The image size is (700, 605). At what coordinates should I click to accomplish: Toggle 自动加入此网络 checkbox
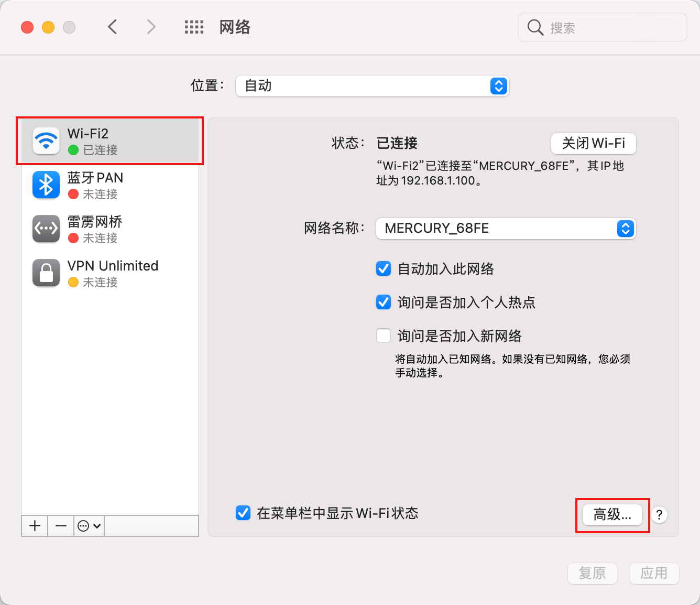click(x=384, y=269)
